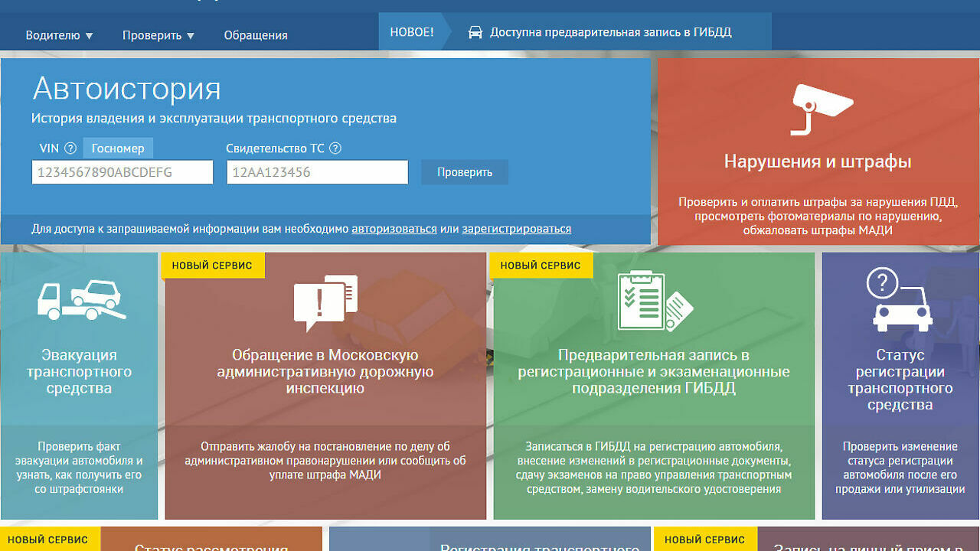
Task: Open ГИБДД pre-registration announcement link
Action: (611, 32)
